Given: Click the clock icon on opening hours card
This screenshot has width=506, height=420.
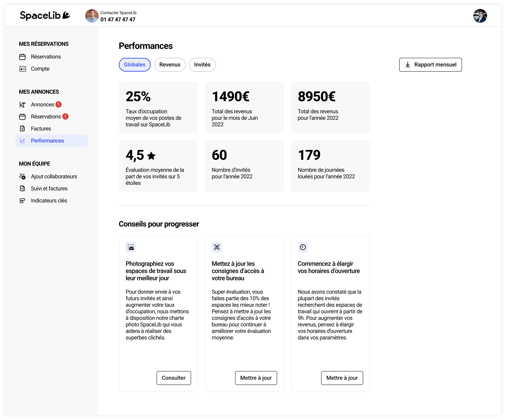Looking at the screenshot, I should 303,247.
